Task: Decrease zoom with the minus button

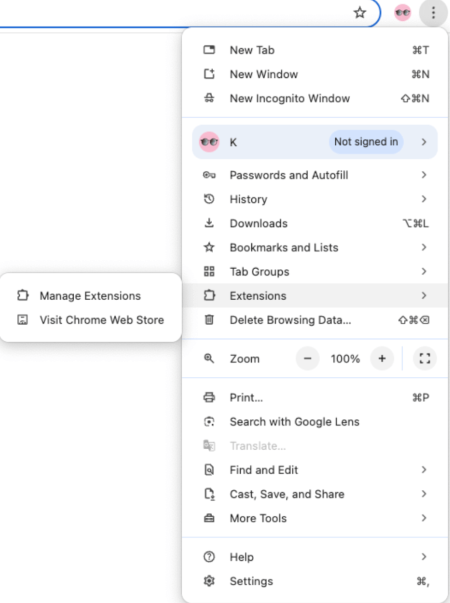Action: point(307,358)
